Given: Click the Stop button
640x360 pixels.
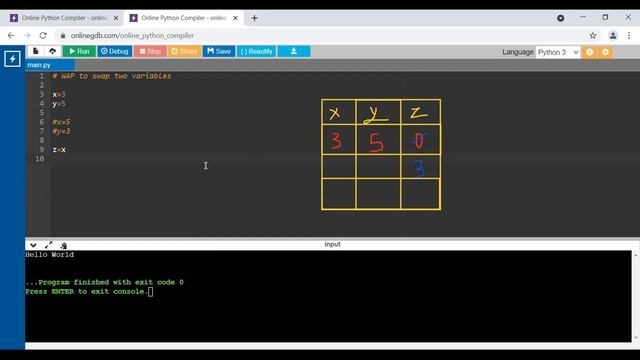Looking at the screenshot, I should [x=150, y=51].
